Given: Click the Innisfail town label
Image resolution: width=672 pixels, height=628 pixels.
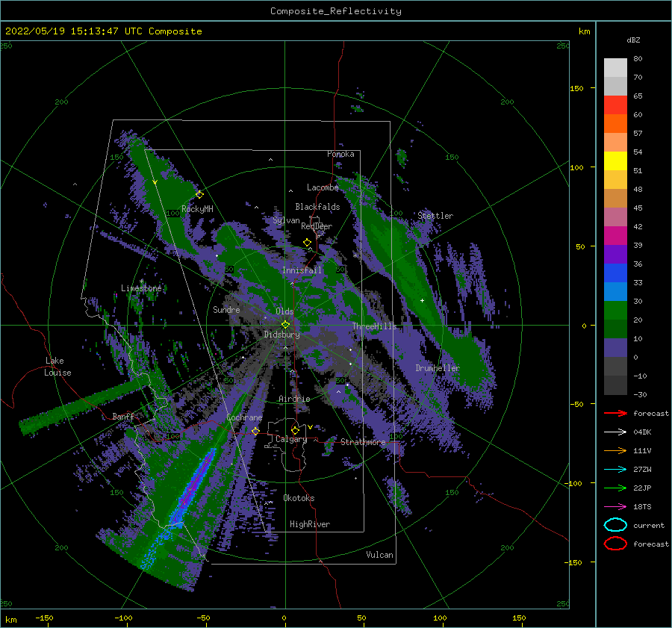Looking at the screenshot, I should click(302, 270).
